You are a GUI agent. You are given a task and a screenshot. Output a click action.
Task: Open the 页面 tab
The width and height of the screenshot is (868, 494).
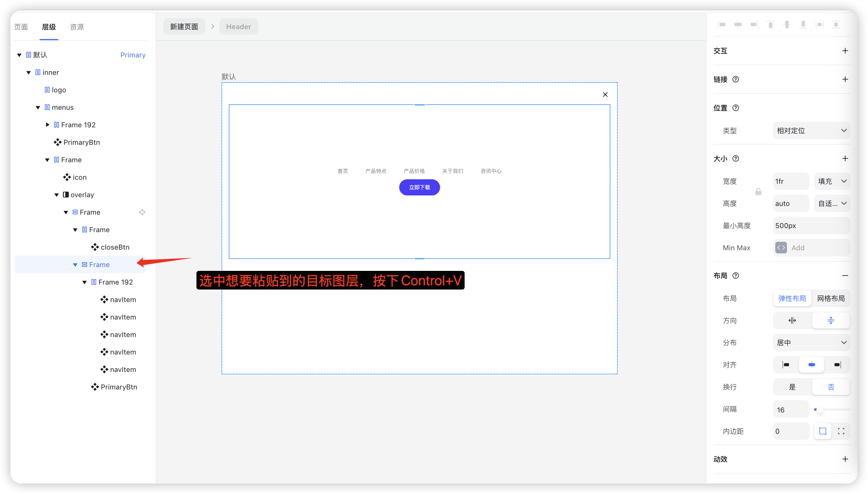(x=21, y=27)
